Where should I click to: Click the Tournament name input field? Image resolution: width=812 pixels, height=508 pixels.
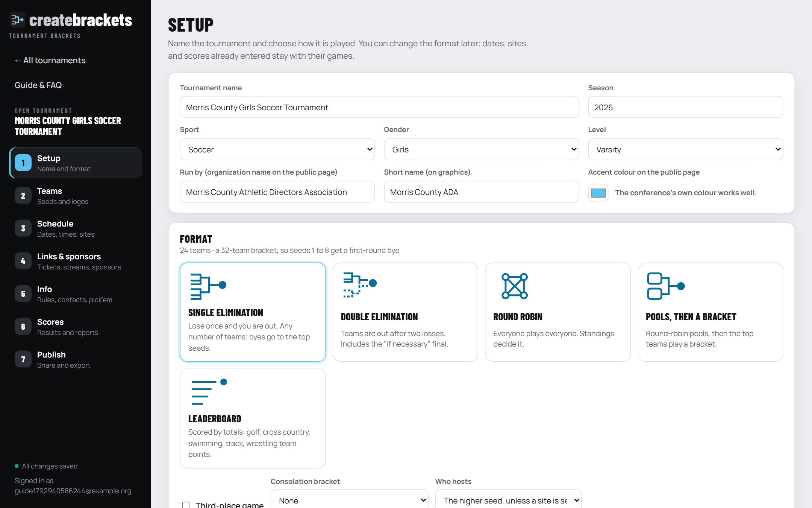pyautogui.click(x=379, y=107)
